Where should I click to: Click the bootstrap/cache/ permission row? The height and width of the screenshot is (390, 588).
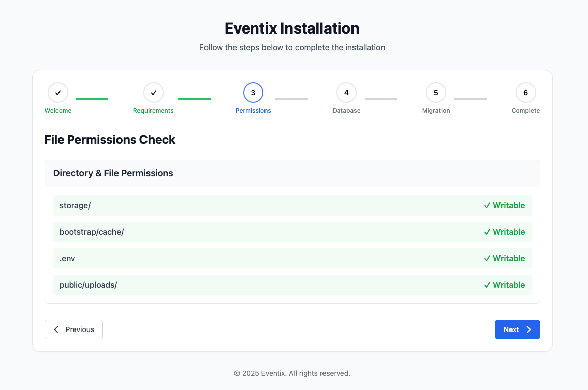[292, 232]
